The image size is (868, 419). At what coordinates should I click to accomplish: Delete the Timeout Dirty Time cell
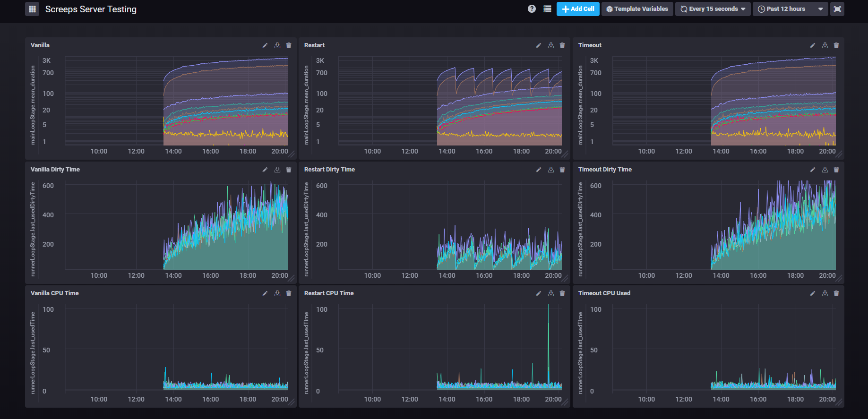836,170
